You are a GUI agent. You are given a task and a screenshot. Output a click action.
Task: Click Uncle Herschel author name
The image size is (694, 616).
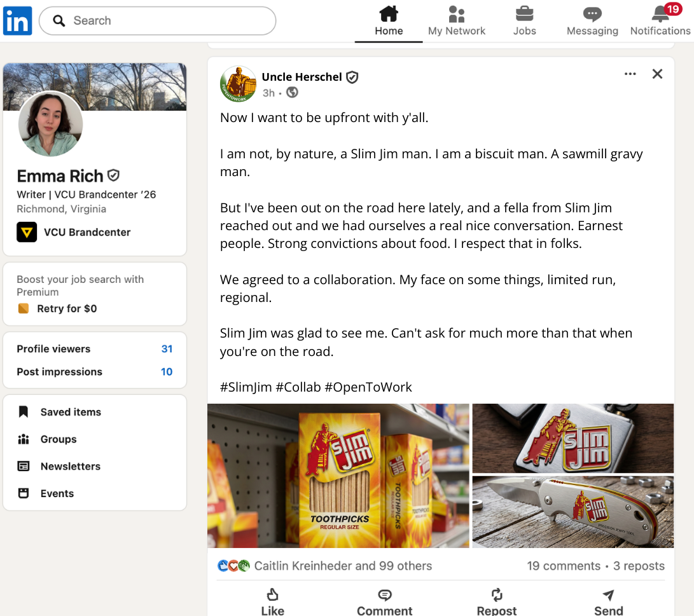coord(302,77)
